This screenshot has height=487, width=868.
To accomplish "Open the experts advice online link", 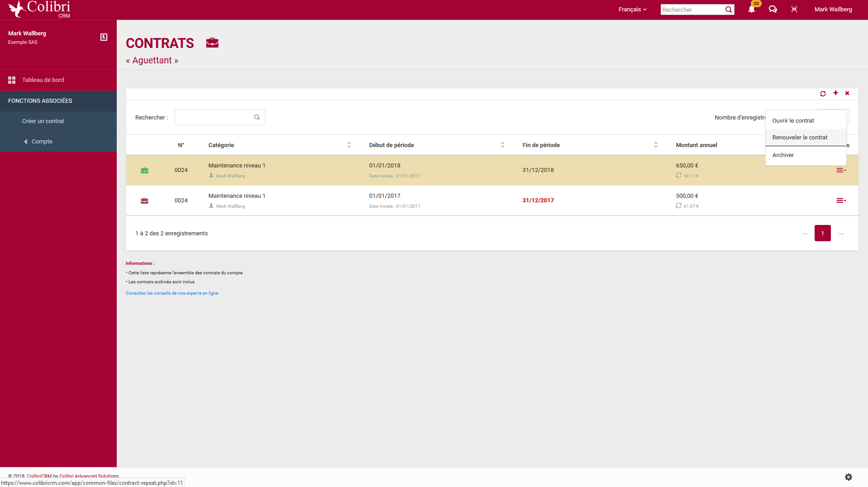I will click(x=172, y=293).
